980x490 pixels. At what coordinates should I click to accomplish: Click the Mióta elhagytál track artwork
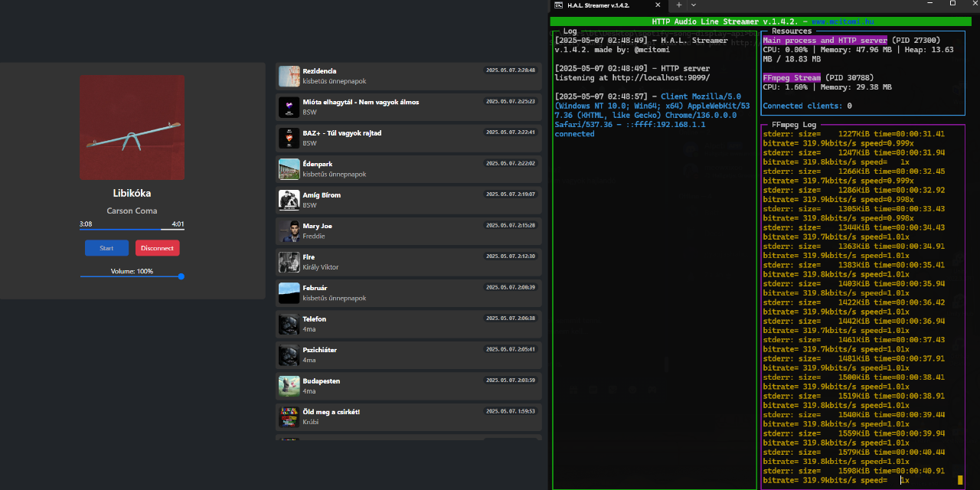point(289,107)
